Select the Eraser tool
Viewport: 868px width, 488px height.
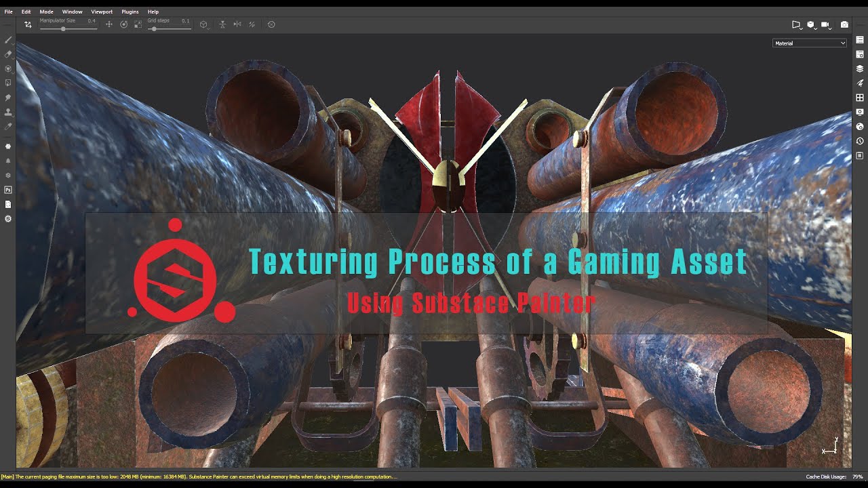[8, 54]
